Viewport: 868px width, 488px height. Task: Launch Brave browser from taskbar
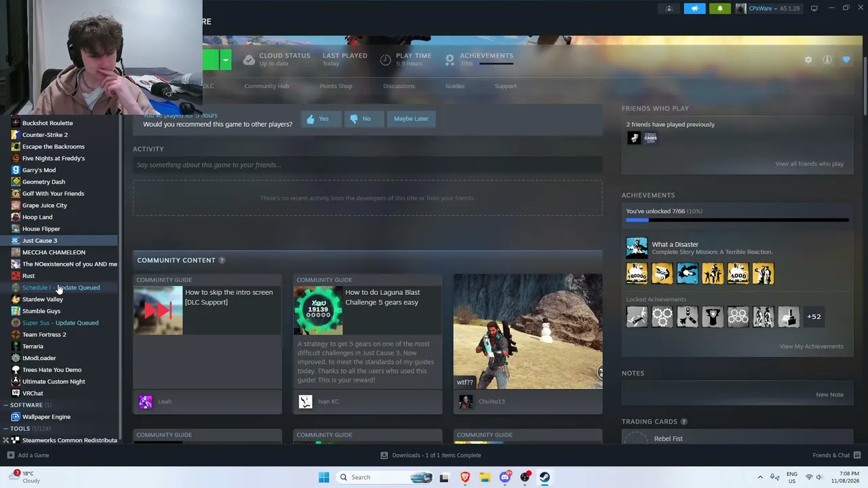click(465, 477)
